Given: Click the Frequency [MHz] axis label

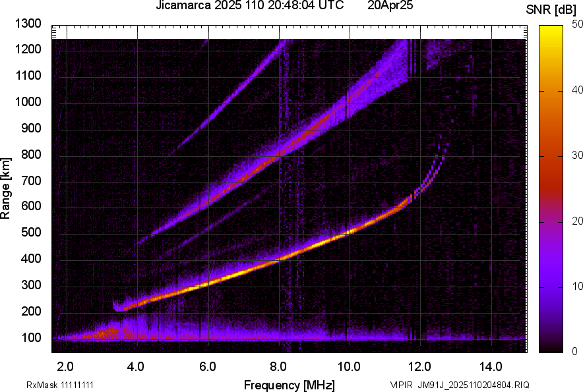Looking at the screenshot, I should pos(289,385).
